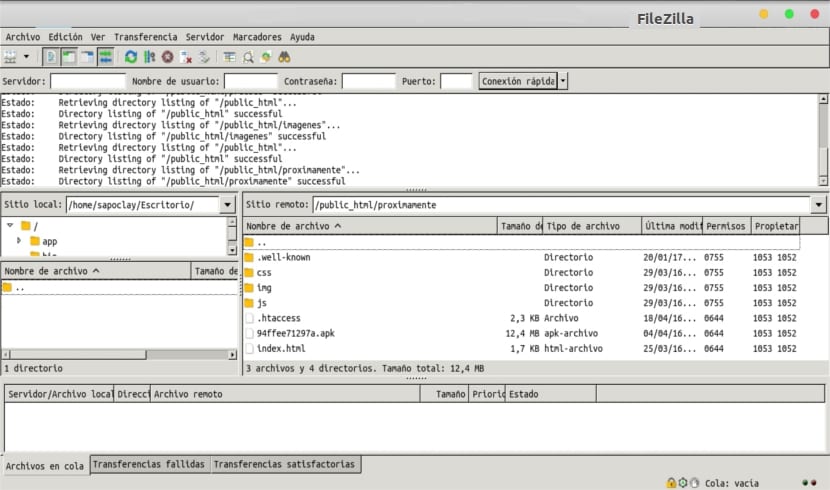The width and height of the screenshot is (830, 490).
Task: Expand the app folder tree node
Action: (x=19, y=240)
